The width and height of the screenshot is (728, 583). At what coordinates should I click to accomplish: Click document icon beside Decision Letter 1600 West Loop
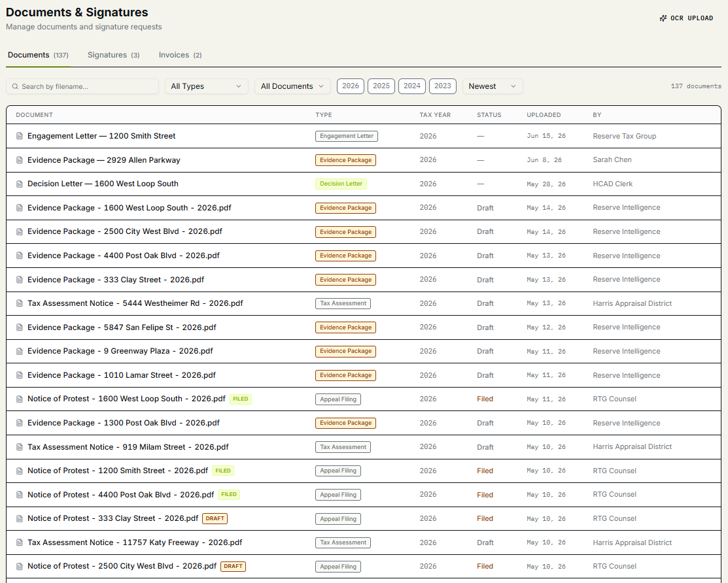click(x=20, y=184)
